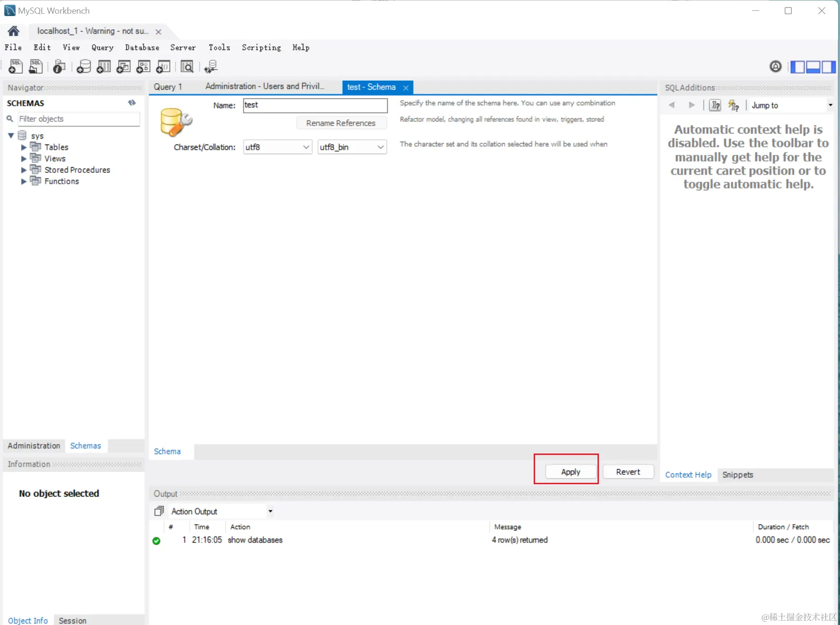Create a new function from toolbar
Viewport: 840px width, 625px height.
click(x=163, y=67)
